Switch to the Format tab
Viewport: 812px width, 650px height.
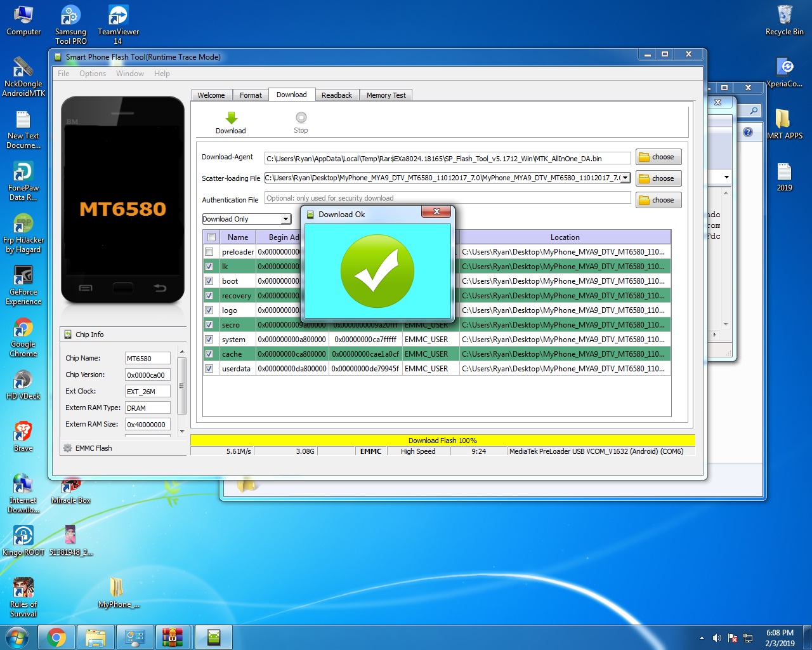(x=251, y=95)
